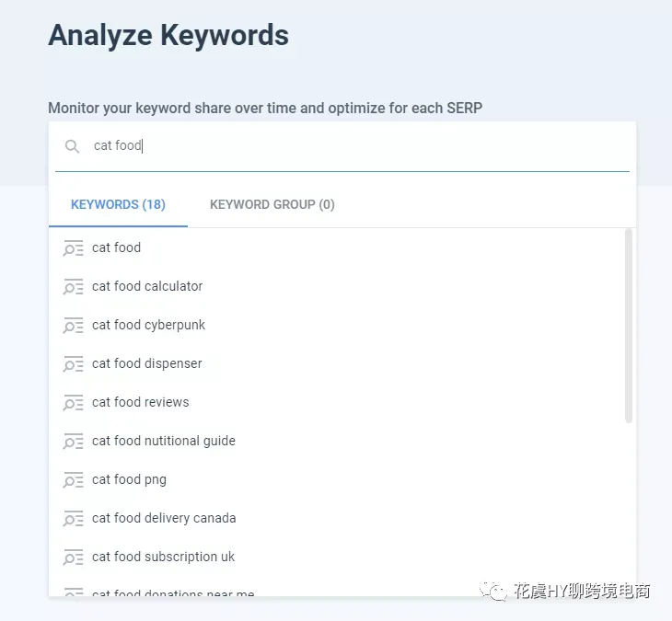Viewport: 672px width, 621px height.
Task: Choose 'cat food png' from suggestions
Action: coord(336,479)
